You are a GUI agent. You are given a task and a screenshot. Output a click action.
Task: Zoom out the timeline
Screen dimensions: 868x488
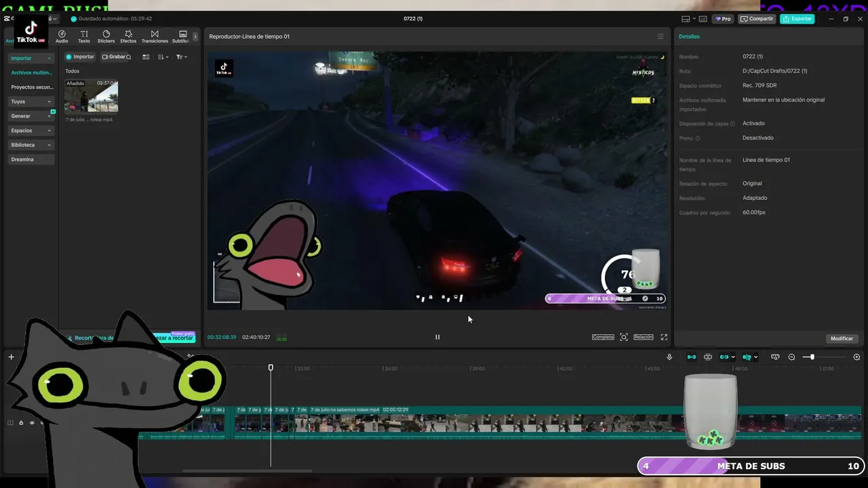[791, 357]
